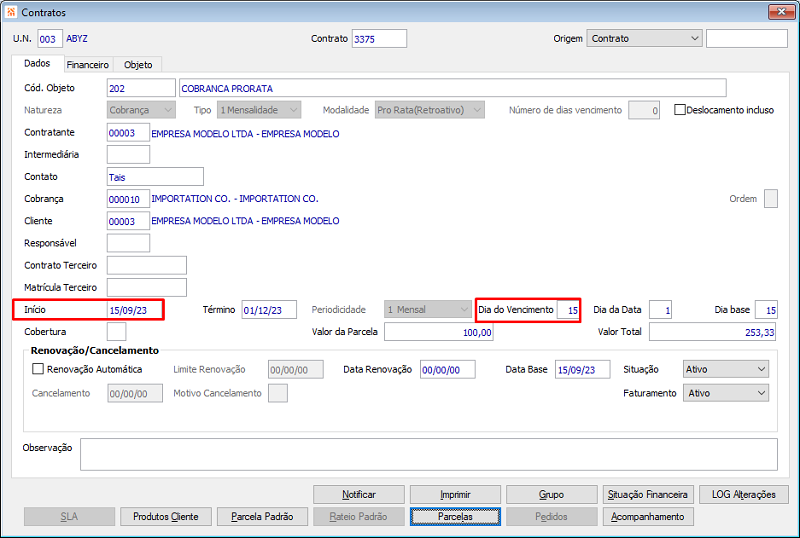Click the Contrato Terceiro field
This screenshot has height=538, width=800.
click(147, 265)
